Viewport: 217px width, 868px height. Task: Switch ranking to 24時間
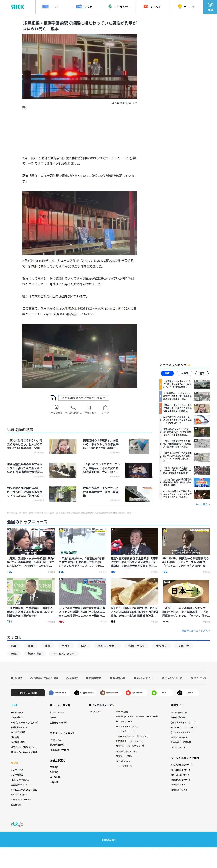point(184,373)
